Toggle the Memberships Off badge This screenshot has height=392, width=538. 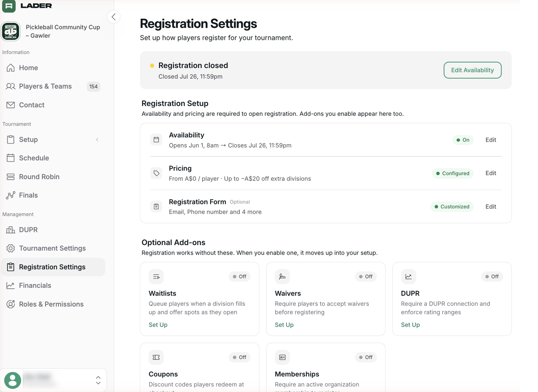[366, 357]
